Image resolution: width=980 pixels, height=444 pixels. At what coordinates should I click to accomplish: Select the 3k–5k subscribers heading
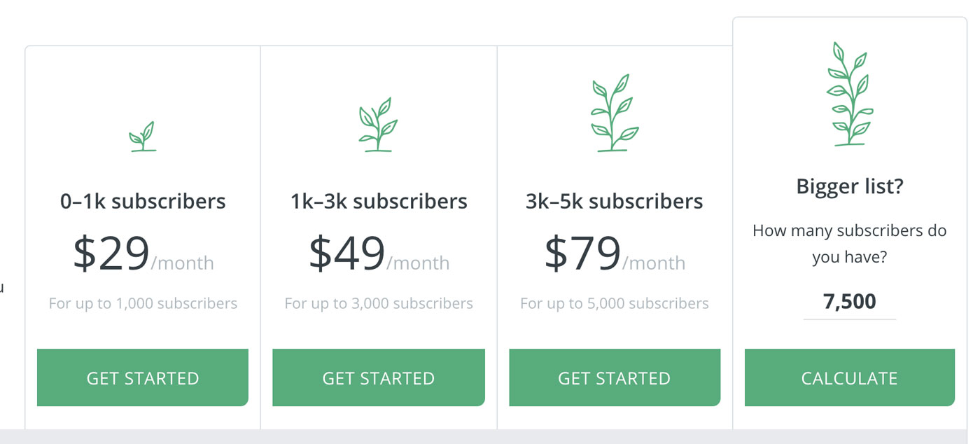click(615, 201)
